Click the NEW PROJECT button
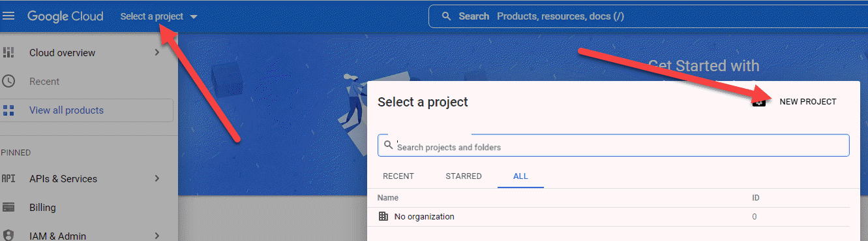868x241 pixels. 807,102
